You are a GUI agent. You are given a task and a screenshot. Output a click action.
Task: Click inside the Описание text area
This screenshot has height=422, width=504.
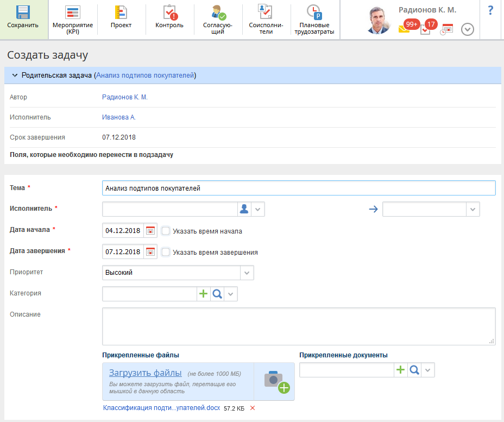coord(298,326)
